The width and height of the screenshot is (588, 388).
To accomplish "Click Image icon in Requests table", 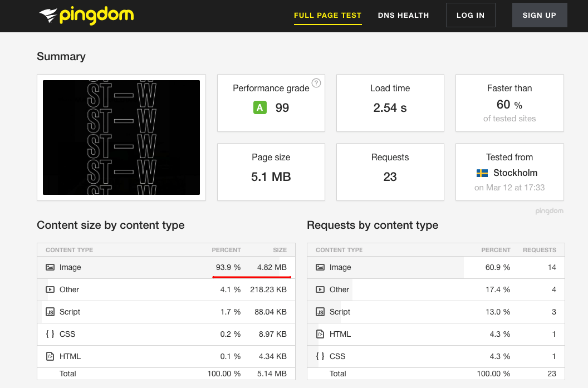I will 320,267.
